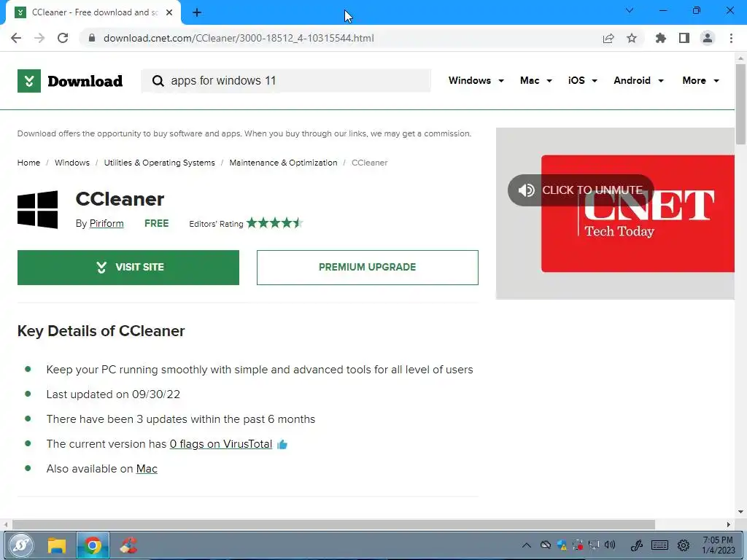Expand the Android category dropdown
Viewport: 747px width, 560px height.
pos(638,80)
